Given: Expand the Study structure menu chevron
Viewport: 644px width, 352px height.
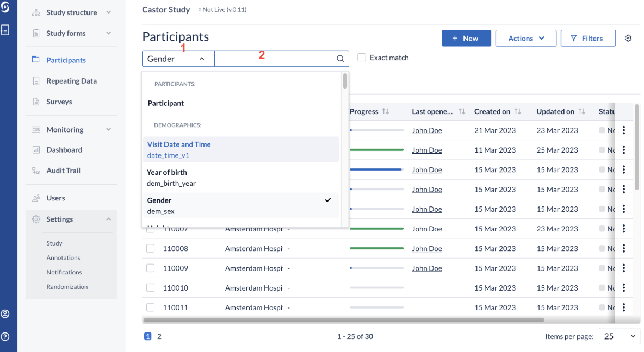Looking at the screenshot, I should (108, 12).
